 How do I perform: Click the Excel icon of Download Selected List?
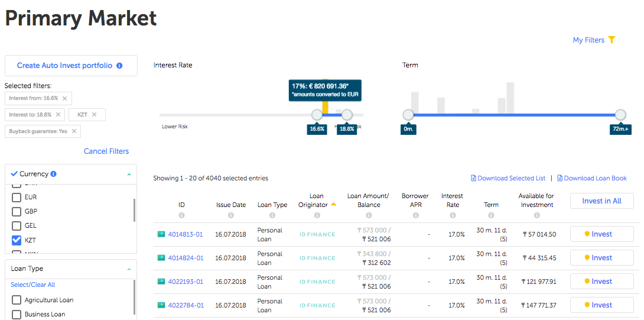473,178
